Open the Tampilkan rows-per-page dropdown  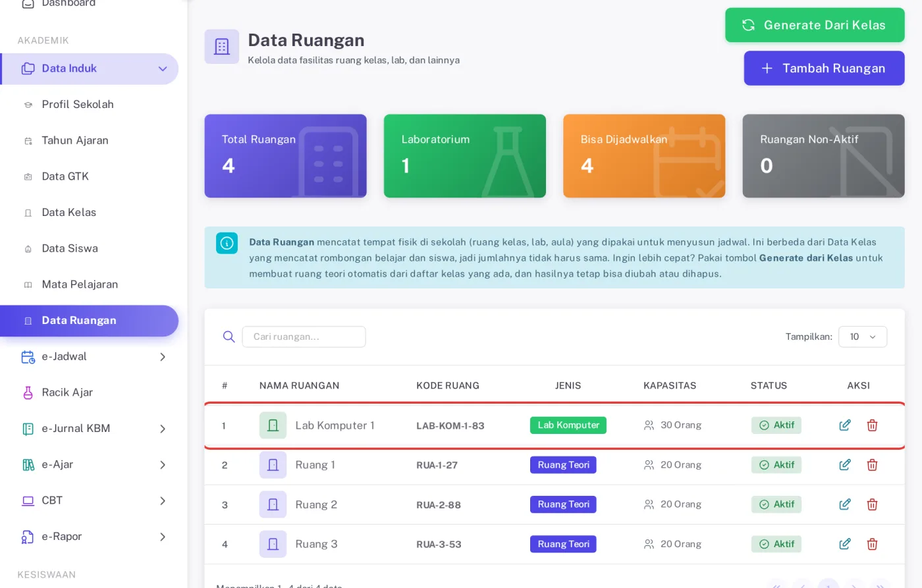point(862,336)
